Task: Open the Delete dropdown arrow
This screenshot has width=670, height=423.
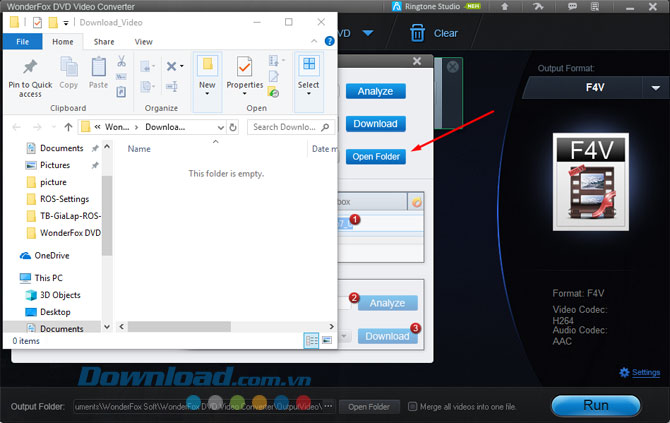Action: (x=182, y=66)
